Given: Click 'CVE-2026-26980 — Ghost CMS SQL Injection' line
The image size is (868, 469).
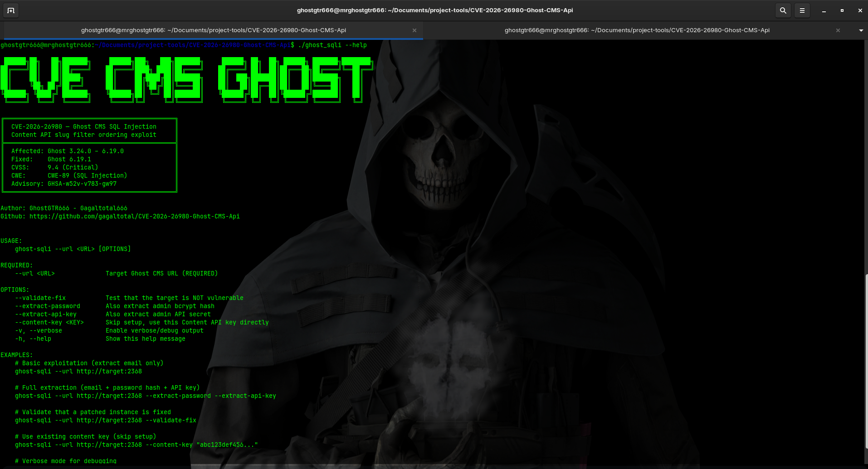Looking at the screenshot, I should point(84,127).
